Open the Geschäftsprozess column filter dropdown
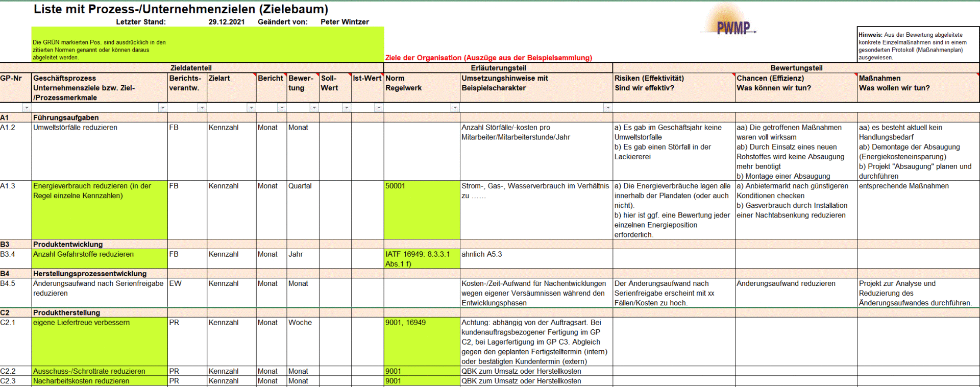 point(162,108)
